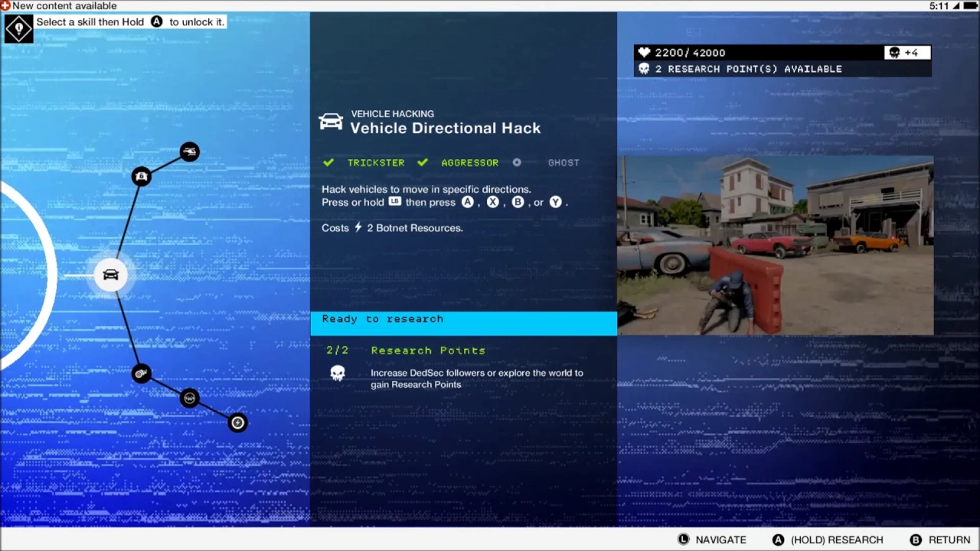Image resolution: width=980 pixels, height=551 pixels.
Task: Click (HOLD) RESEARCH at the bottom
Action: coord(828,540)
